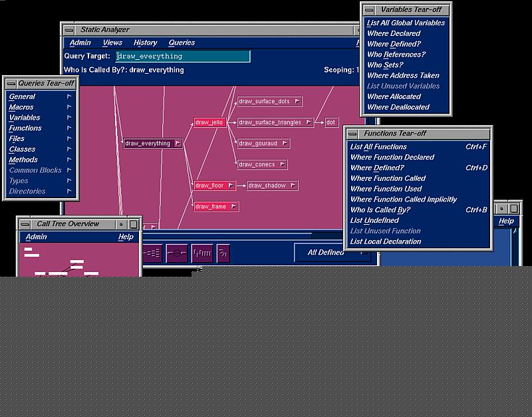
Task: Open the Views menu
Action: tap(112, 43)
